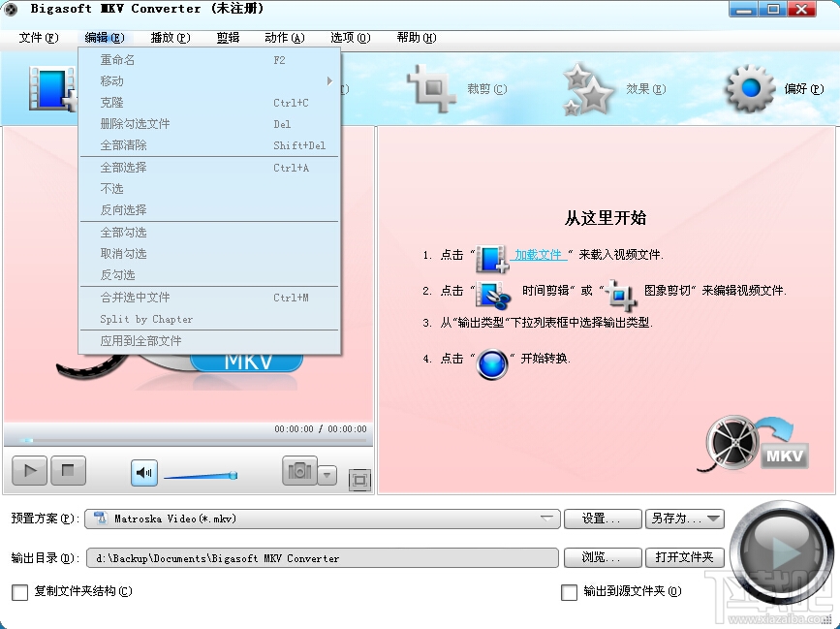The width and height of the screenshot is (840, 629).
Task: Select Split by Chapter in the edit menu
Action: [x=145, y=319]
